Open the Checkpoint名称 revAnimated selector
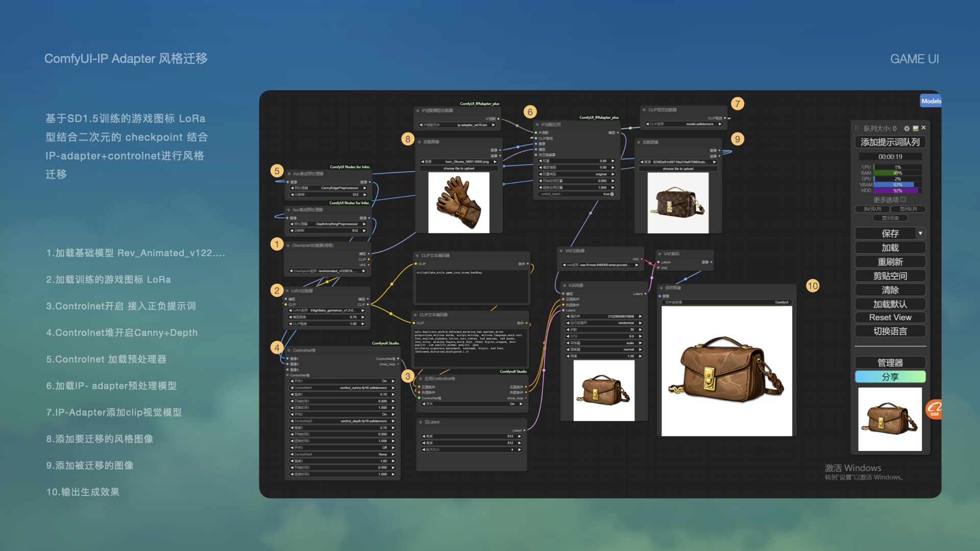The width and height of the screenshot is (980, 551). (x=328, y=271)
